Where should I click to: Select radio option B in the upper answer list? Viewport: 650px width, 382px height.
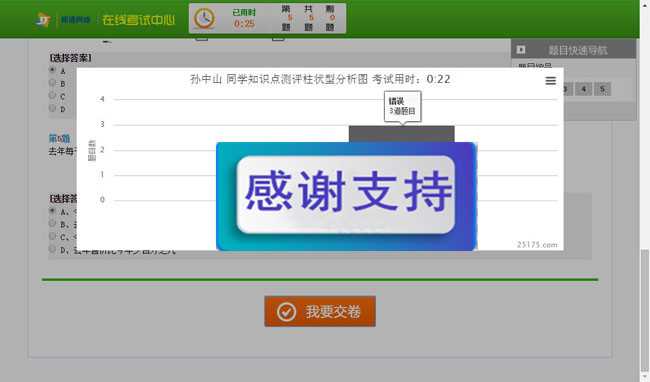52,82
